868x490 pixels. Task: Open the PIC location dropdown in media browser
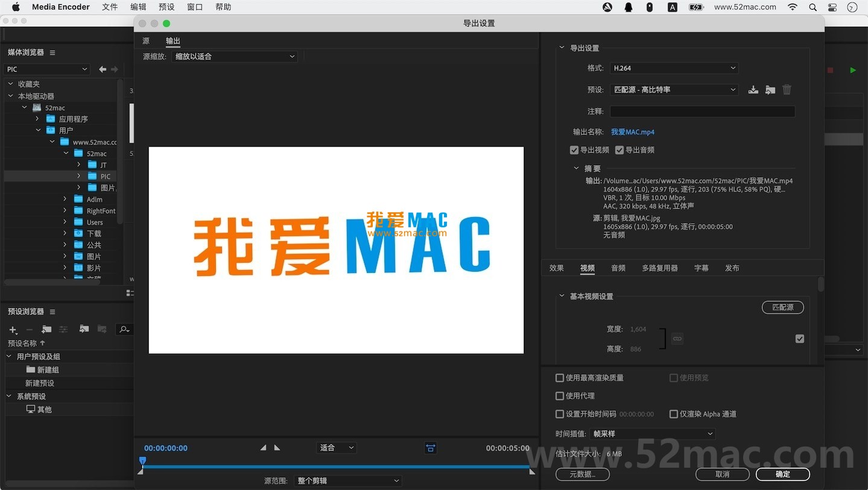(x=47, y=69)
